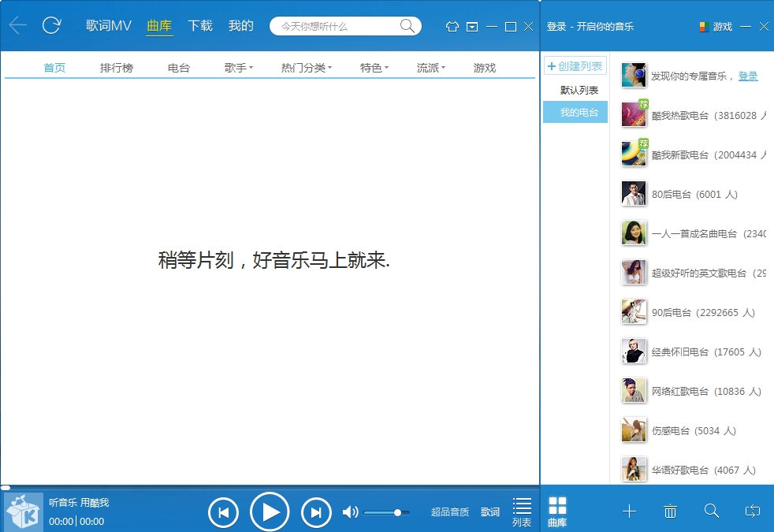Open 酷我热歌电台 from the radio list
The image size is (774, 532).
(x=694, y=115)
